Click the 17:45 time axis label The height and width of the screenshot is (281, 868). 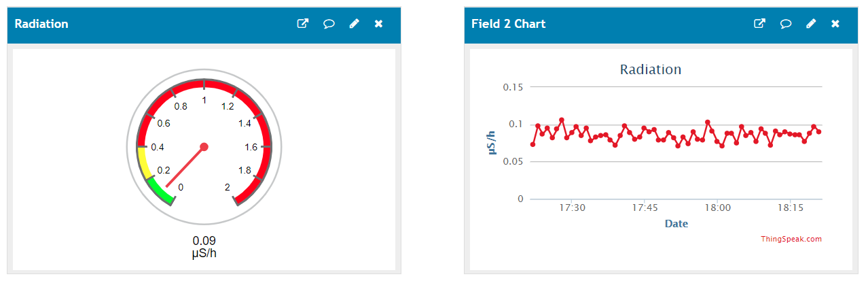[645, 208]
